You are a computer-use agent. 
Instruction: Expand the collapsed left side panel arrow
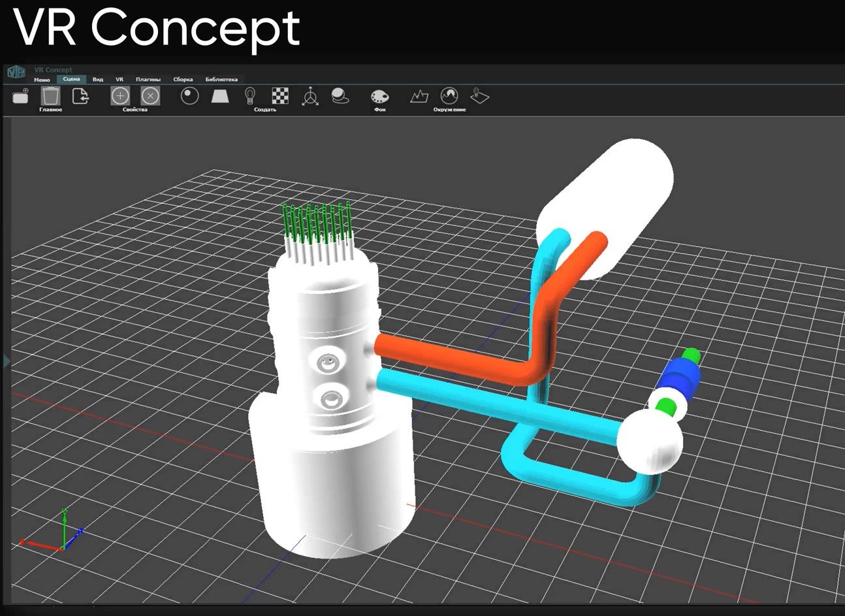pos(7,361)
